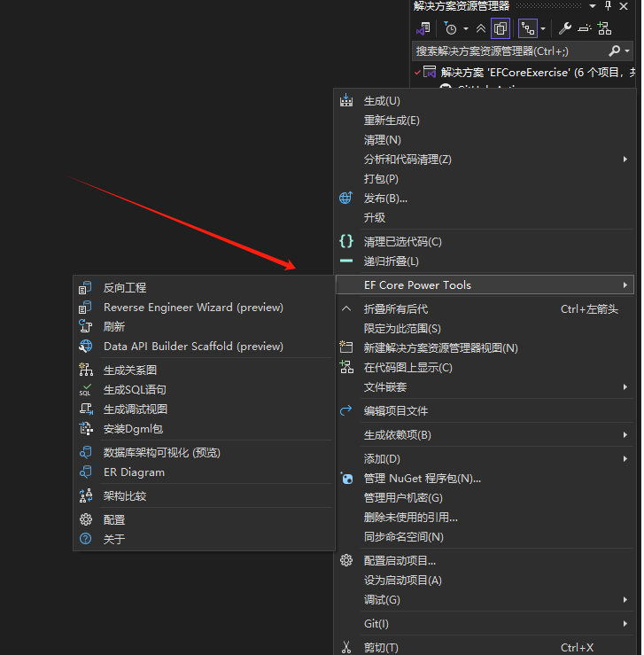Click the Solution Explorer code map icon
644x655 pixels.
click(604, 28)
